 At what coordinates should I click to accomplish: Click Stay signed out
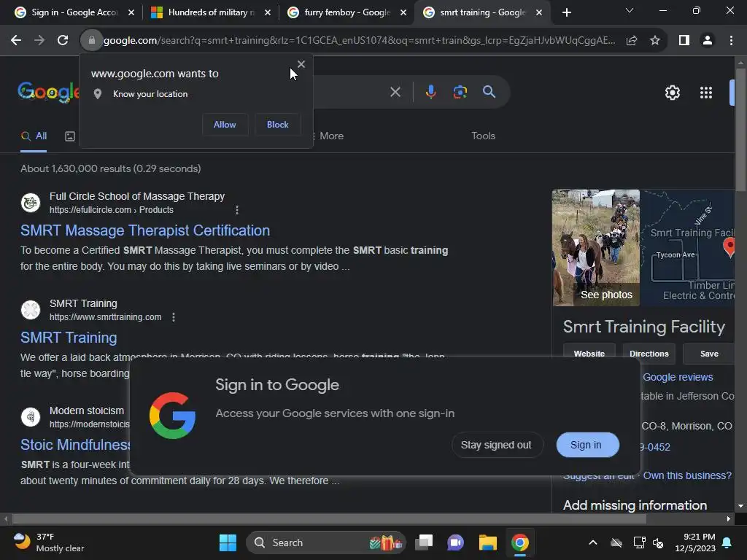[496, 445]
